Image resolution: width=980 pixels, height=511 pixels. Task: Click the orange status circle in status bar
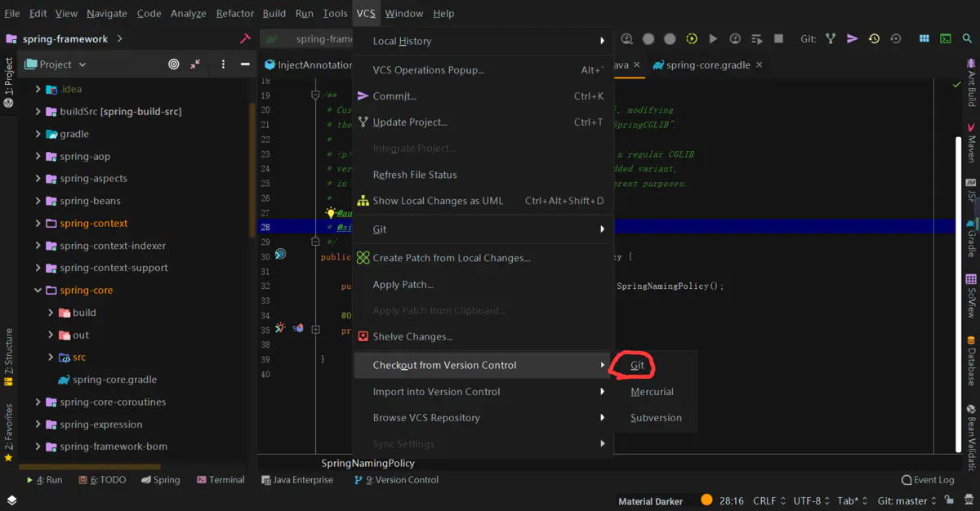(706, 500)
